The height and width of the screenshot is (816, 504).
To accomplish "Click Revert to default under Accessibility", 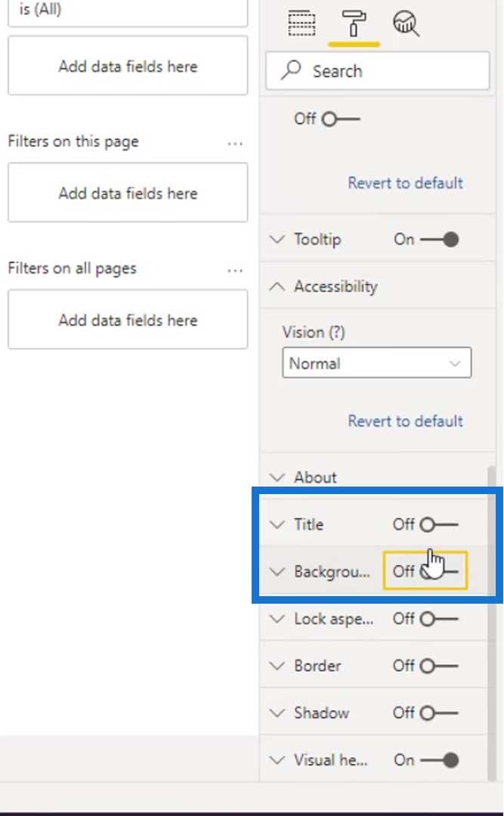I will (x=405, y=421).
